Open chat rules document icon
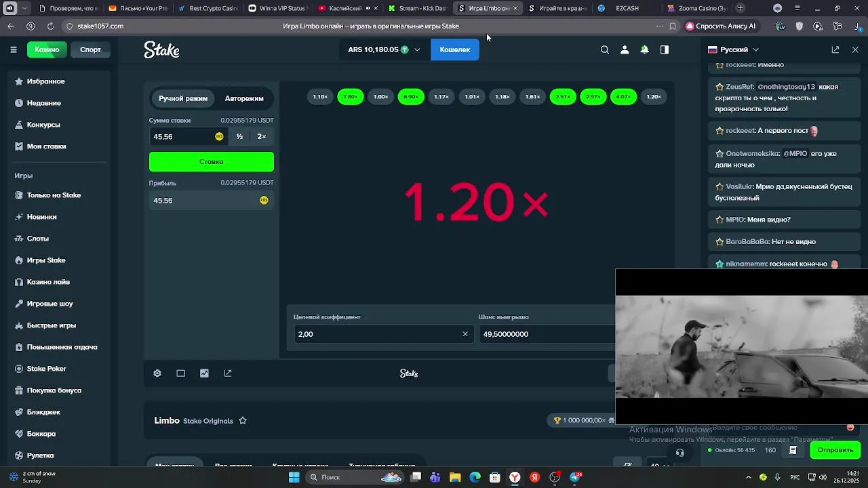Image resolution: width=868 pixels, height=488 pixels. point(793,450)
